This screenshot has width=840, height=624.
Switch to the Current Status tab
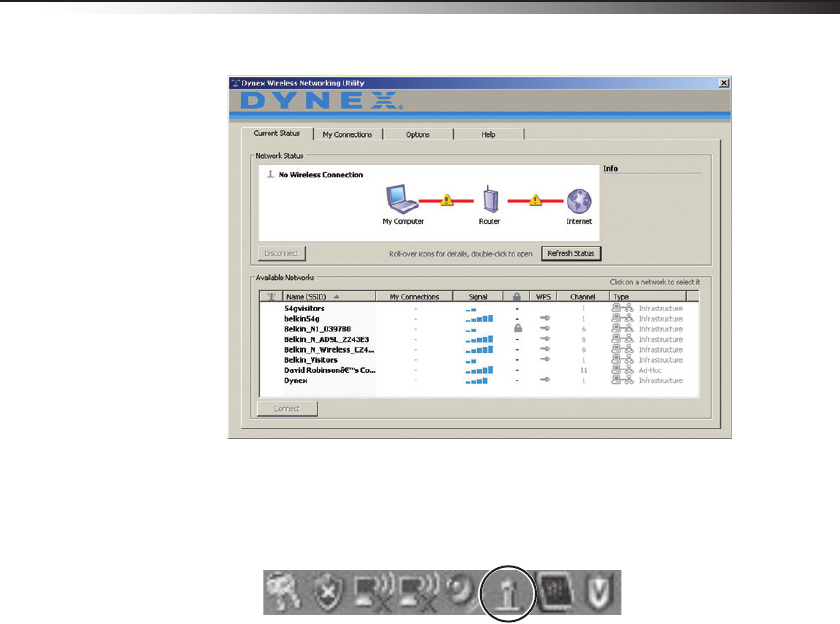[x=277, y=133]
